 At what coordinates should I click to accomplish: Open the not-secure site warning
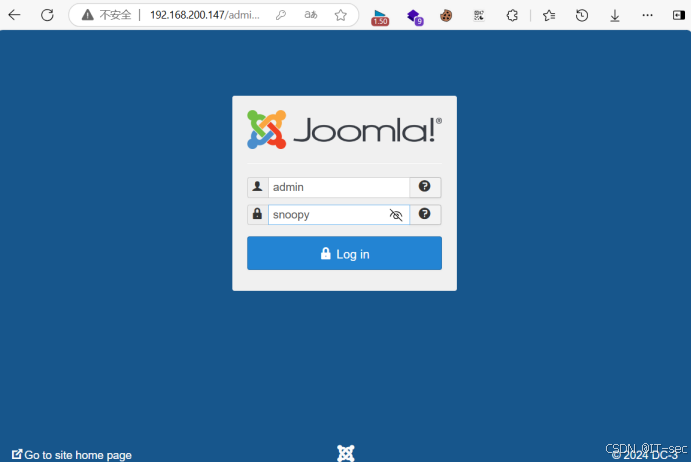[x=107, y=15]
